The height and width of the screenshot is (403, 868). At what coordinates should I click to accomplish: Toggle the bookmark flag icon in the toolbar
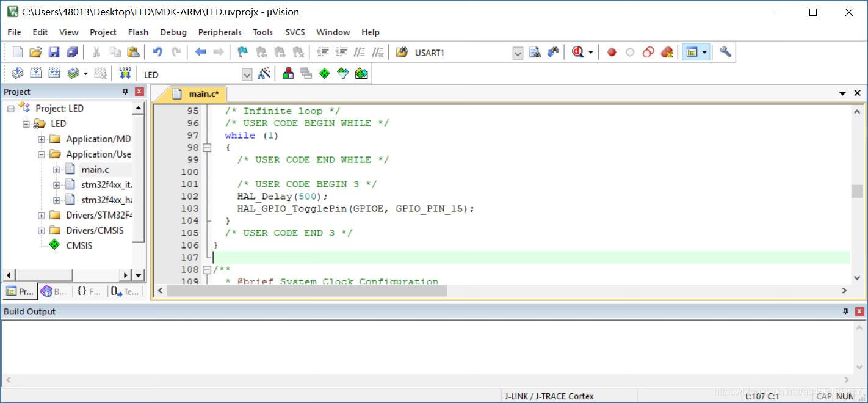[242, 53]
